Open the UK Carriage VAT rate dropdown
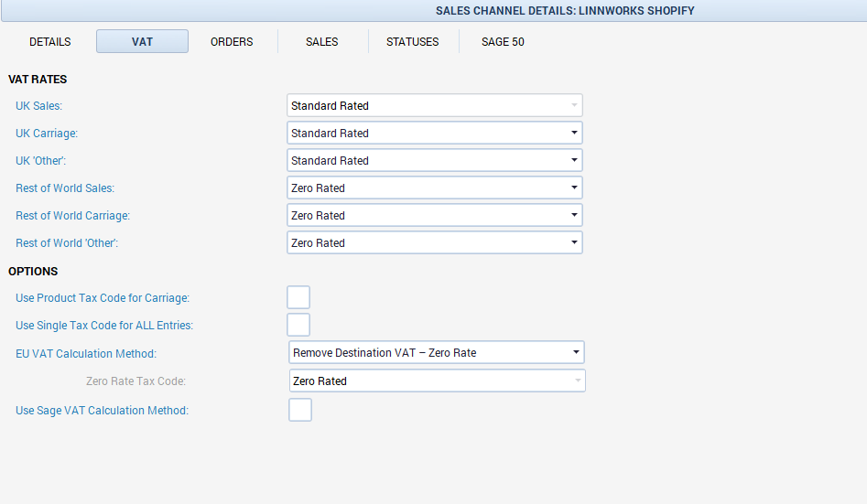The image size is (867, 504). point(574,134)
